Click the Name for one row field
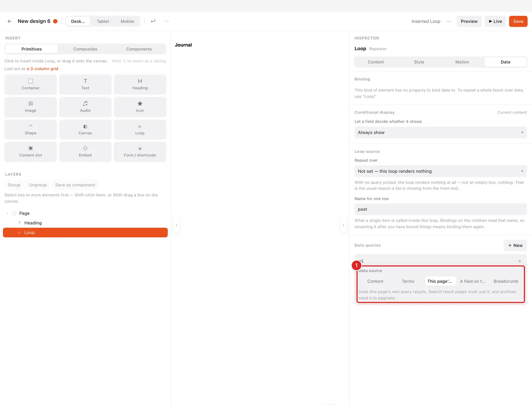Image resolution: width=532 pixels, height=406 pixels. click(x=441, y=209)
